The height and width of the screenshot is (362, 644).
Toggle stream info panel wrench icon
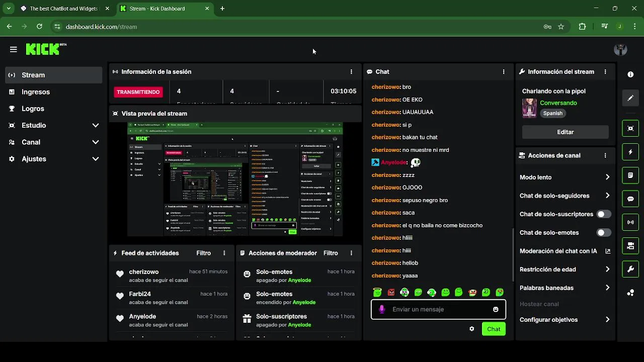630,269
